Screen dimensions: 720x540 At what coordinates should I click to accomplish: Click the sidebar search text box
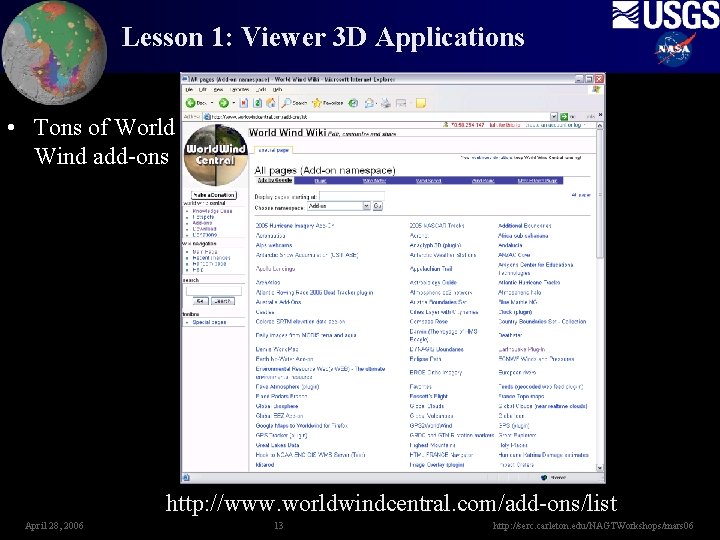214,291
